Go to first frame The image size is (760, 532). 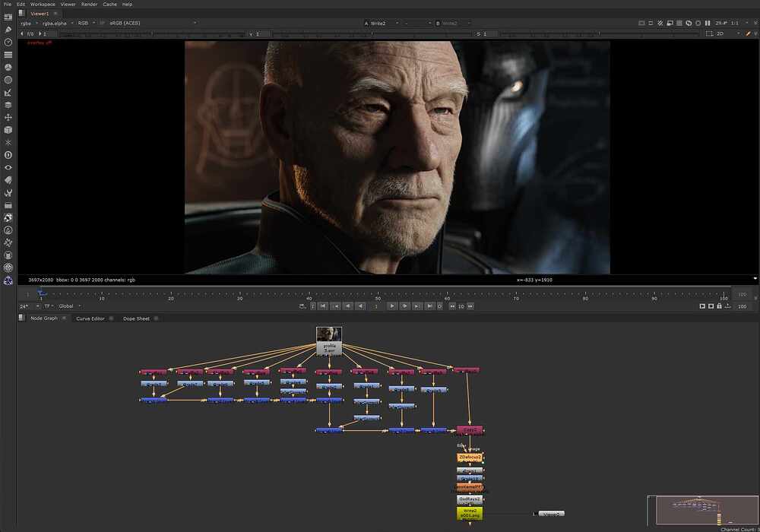click(x=323, y=306)
